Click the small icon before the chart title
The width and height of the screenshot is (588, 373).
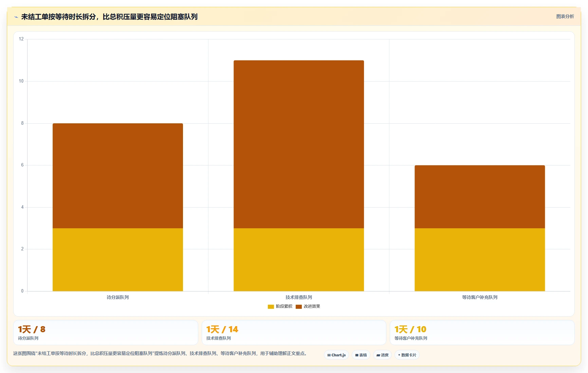[16, 17]
